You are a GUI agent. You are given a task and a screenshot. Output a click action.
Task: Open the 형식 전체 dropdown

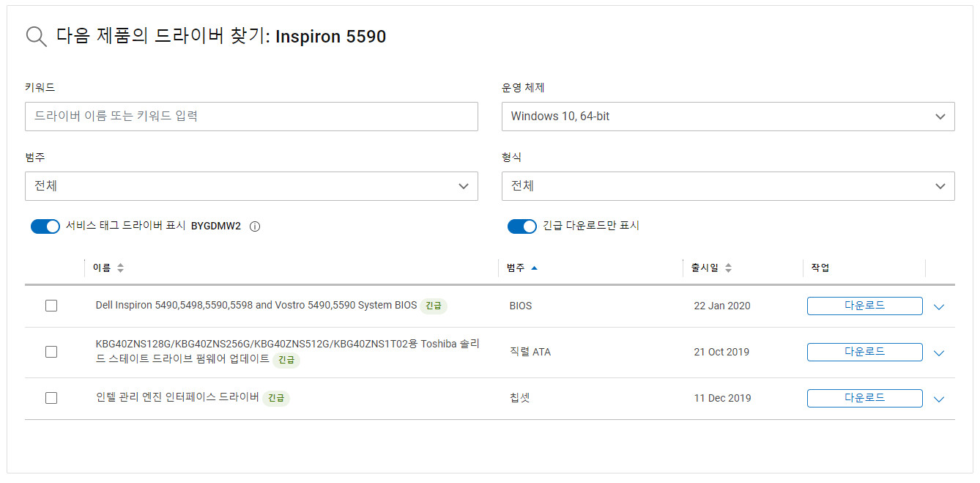728,186
